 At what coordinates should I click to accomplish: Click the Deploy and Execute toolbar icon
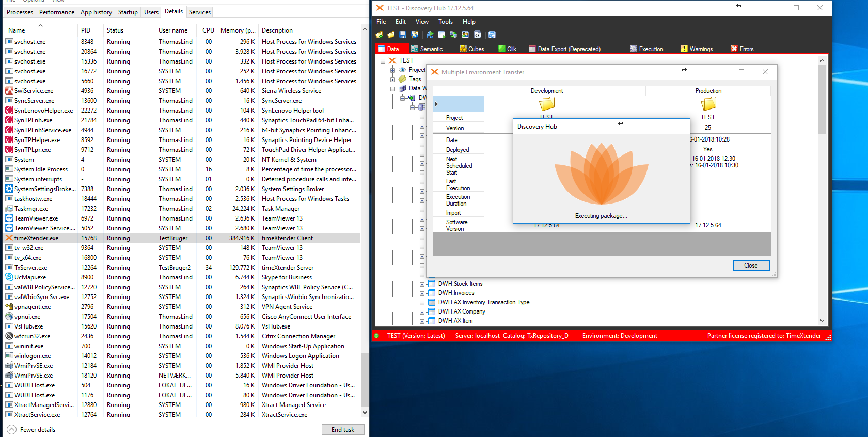[430, 35]
